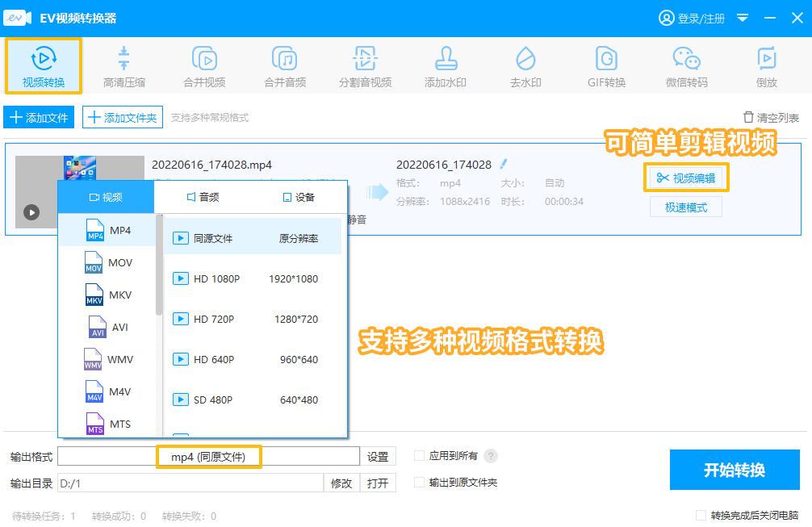Select the 合并视频 merge video tool
Viewport: 812px width, 527px height.
tap(204, 66)
